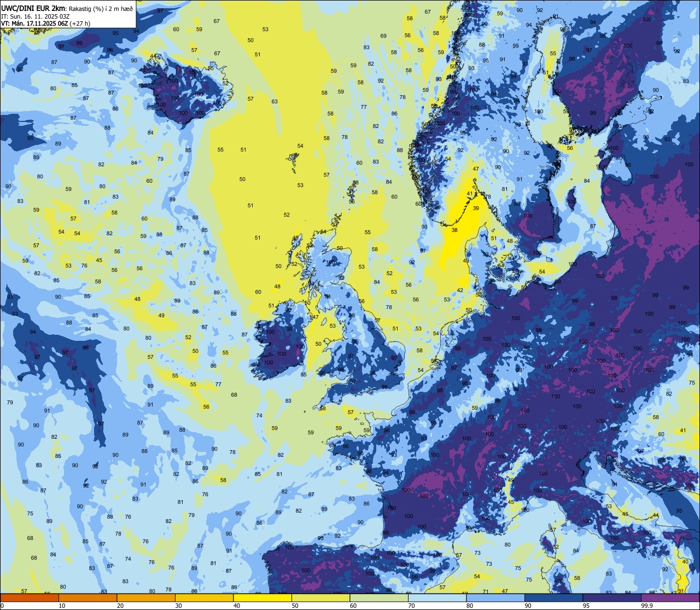
Task: Click the Rakastig (%) í 2 m hæð label
Action: coord(101,8)
